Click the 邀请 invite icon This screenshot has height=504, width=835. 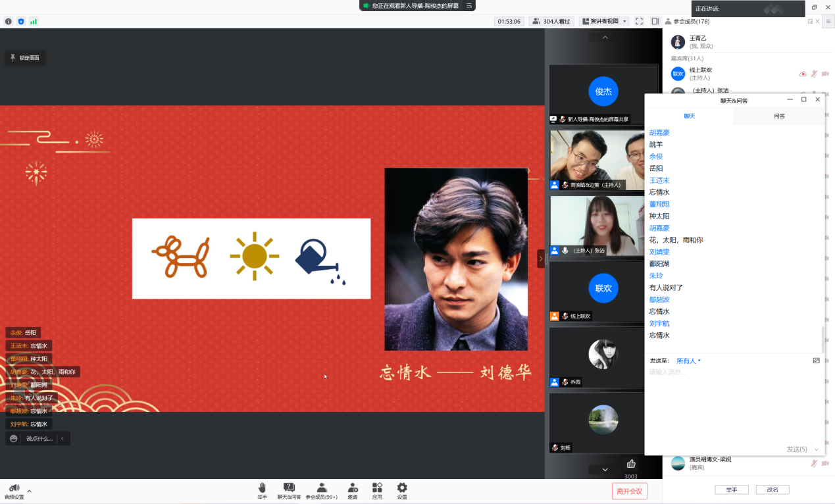(353, 488)
